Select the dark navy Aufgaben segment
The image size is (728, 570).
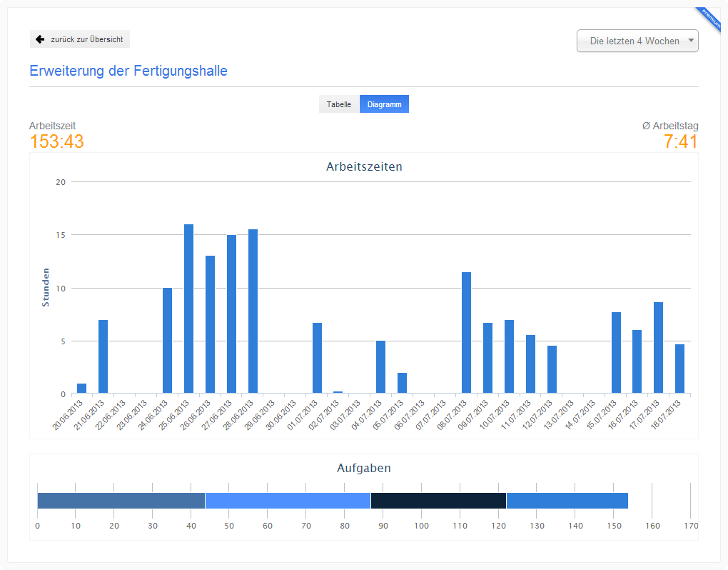click(x=438, y=501)
